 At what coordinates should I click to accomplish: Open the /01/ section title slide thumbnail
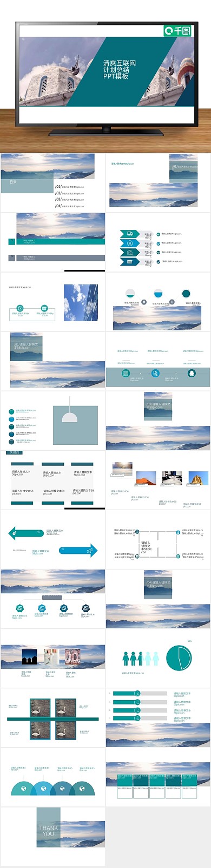pyautogui.click(x=158, y=182)
